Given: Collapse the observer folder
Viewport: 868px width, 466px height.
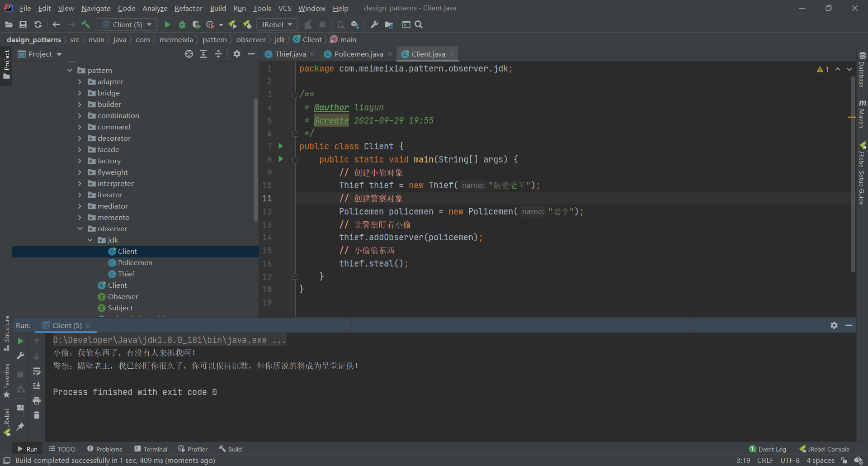Looking at the screenshot, I should pyautogui.click(x=80, y=228).
